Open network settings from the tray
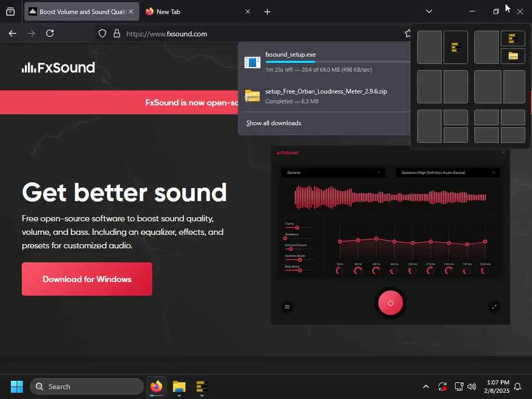Screen dimensions: 532x399 (x=459, y=387)
